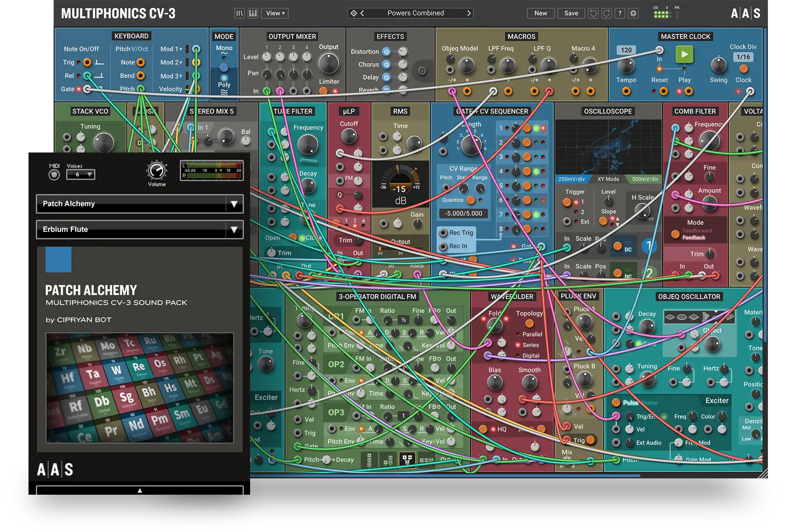
Task: Open help with the question mark icon
Action: coord(620,13)
